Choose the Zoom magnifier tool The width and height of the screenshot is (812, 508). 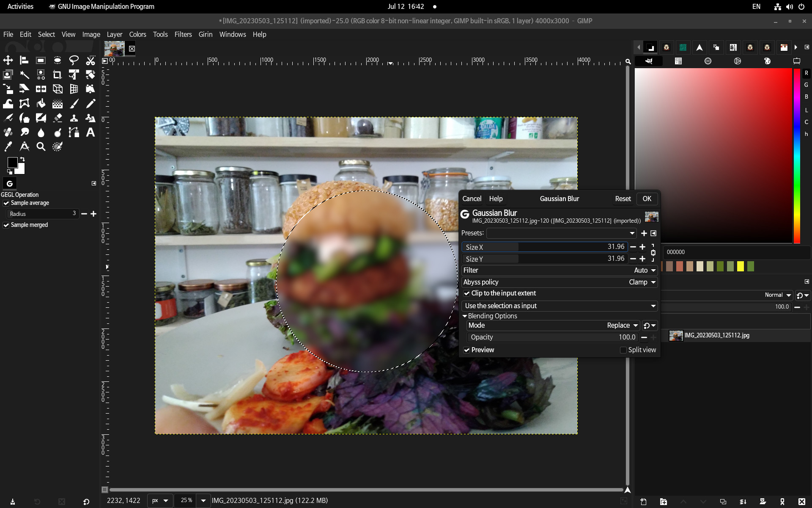(41, 147)
